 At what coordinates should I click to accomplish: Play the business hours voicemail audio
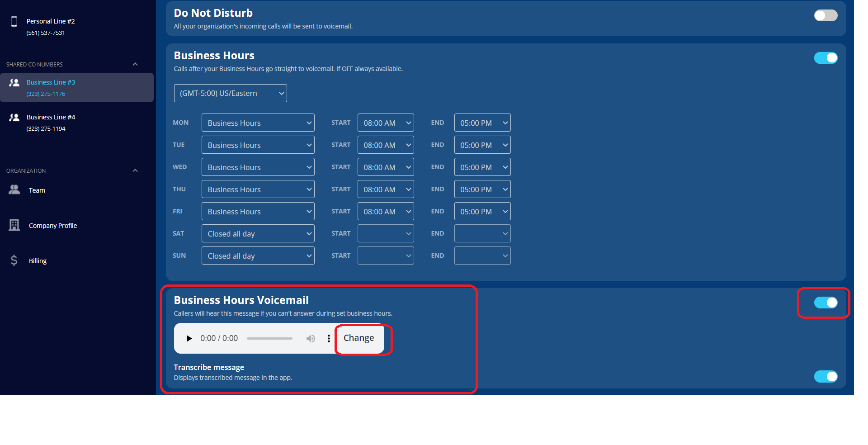tap(189, 338)
